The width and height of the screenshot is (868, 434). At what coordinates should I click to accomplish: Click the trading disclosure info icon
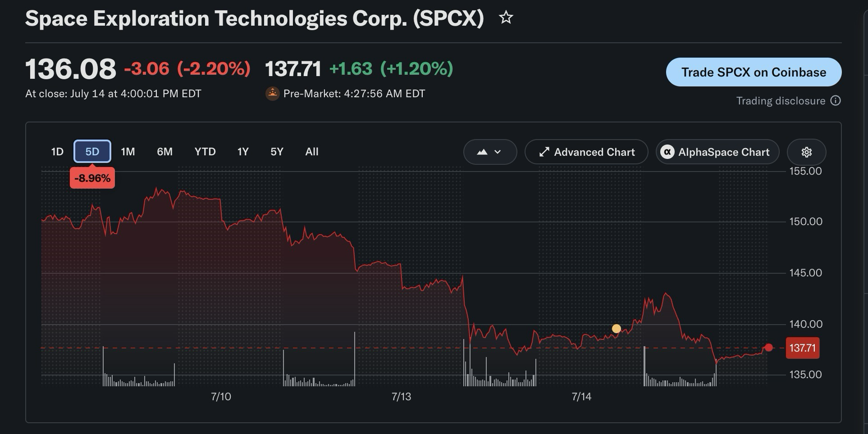(x=836, y=100)
